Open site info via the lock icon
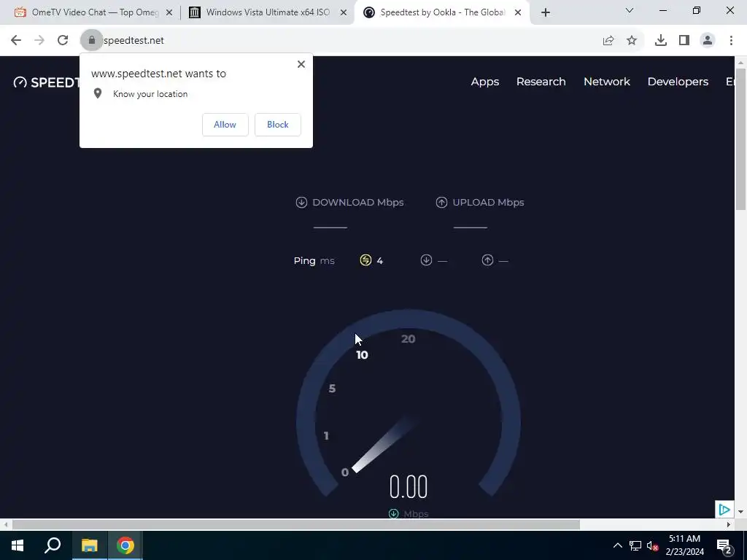This screenshot has width=747, height=560. (92, 41)
